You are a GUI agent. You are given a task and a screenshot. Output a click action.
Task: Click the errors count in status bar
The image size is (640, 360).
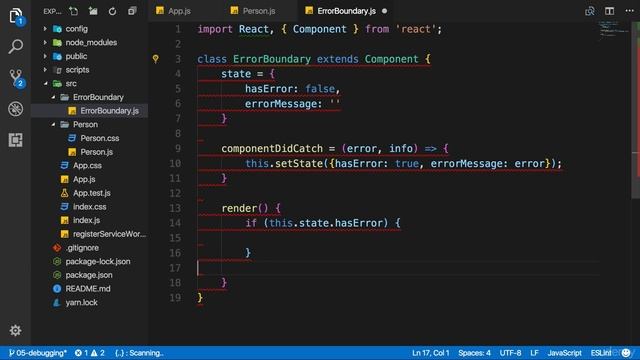coord(82,353)
